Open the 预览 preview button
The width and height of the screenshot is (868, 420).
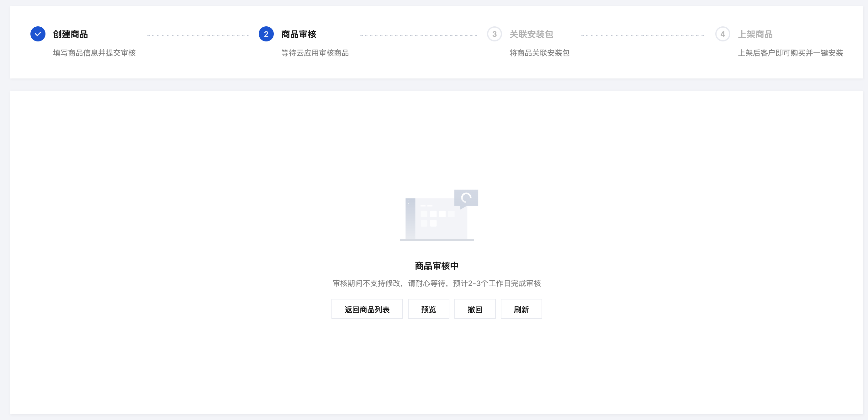tap(428, 309)
